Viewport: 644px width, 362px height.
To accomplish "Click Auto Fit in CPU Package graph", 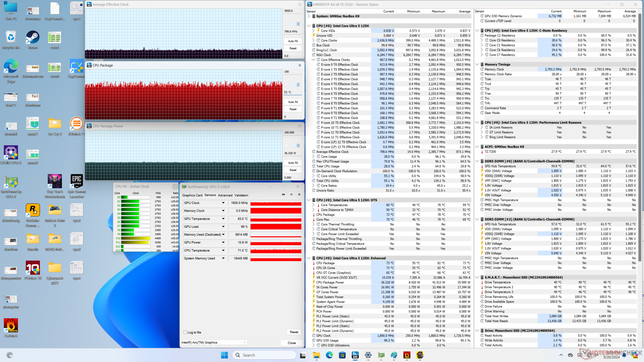I will (293, 102).
